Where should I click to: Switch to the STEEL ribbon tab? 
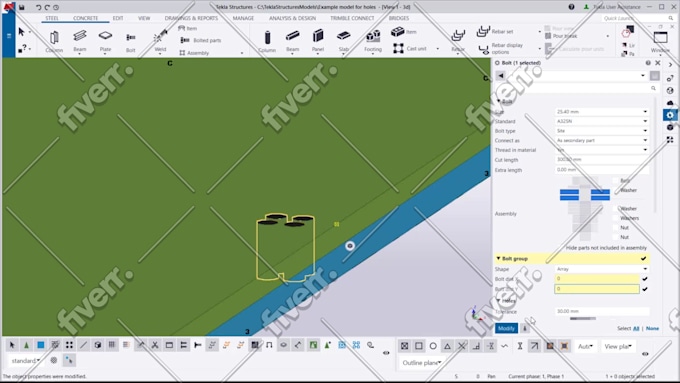(x=52, y=18)
